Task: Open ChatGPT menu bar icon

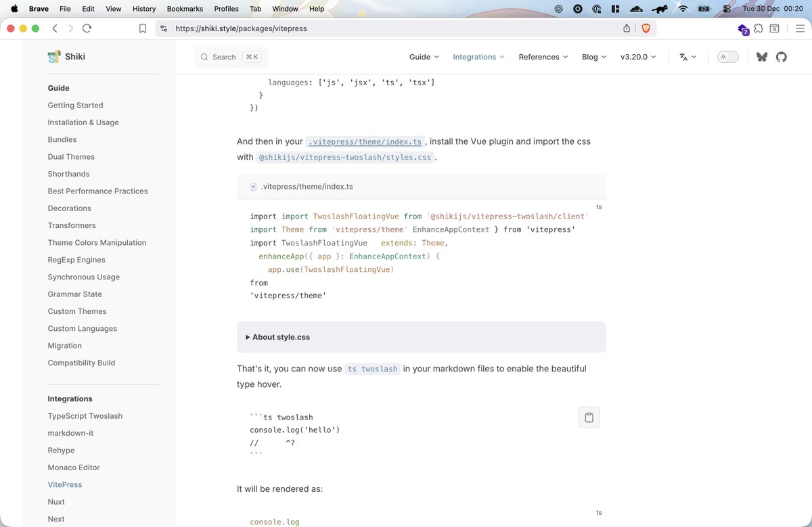Action: click(559, 9)
